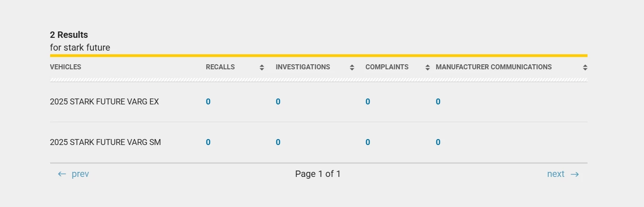Screen dimensions: 644x207
Task: Click the Manufacturer Communications header label
Action: 493,67
